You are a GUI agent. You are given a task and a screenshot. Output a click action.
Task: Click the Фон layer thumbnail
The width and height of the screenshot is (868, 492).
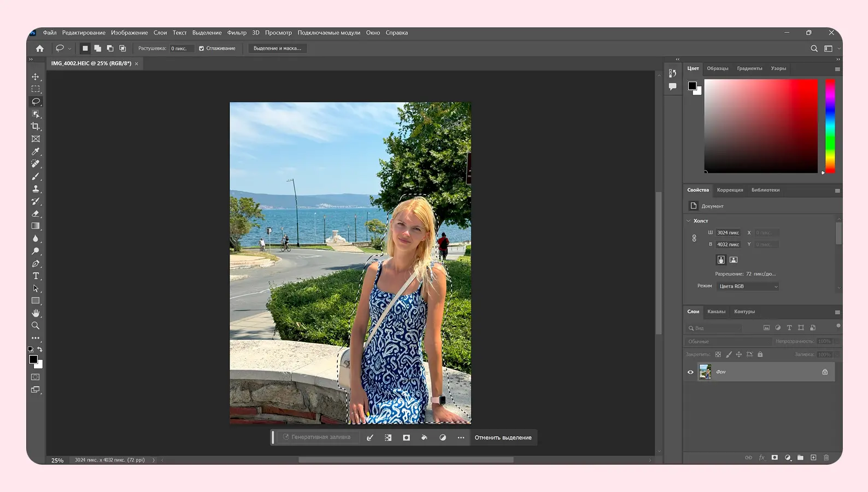click(x=705, y=372)
